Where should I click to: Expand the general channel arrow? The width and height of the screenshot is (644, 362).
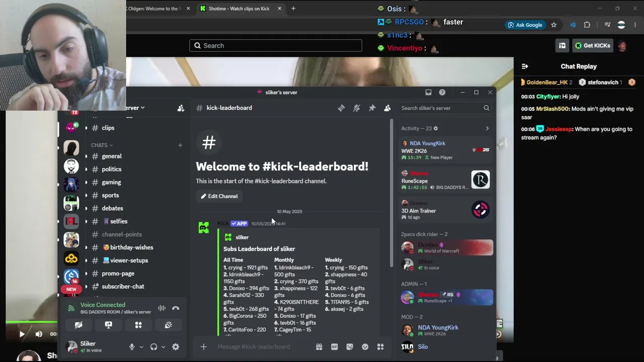pyautogui.click(x=86, y=156)
